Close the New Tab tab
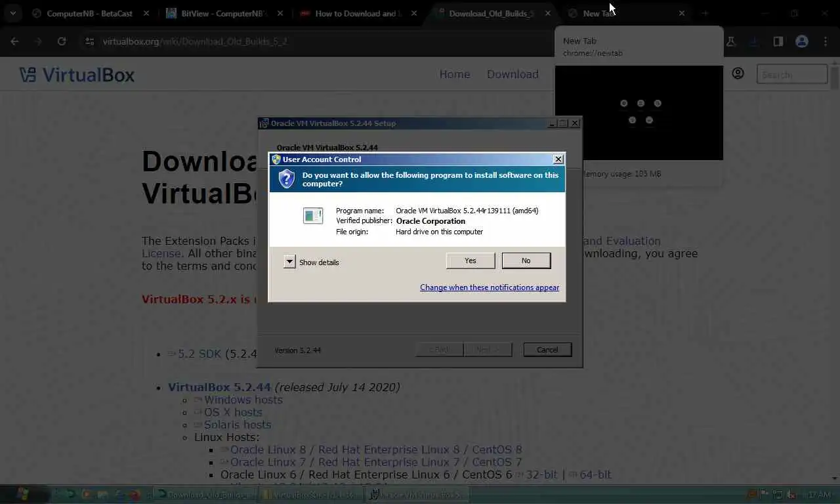This screenshot has height=504, width=840. point(682,13)
